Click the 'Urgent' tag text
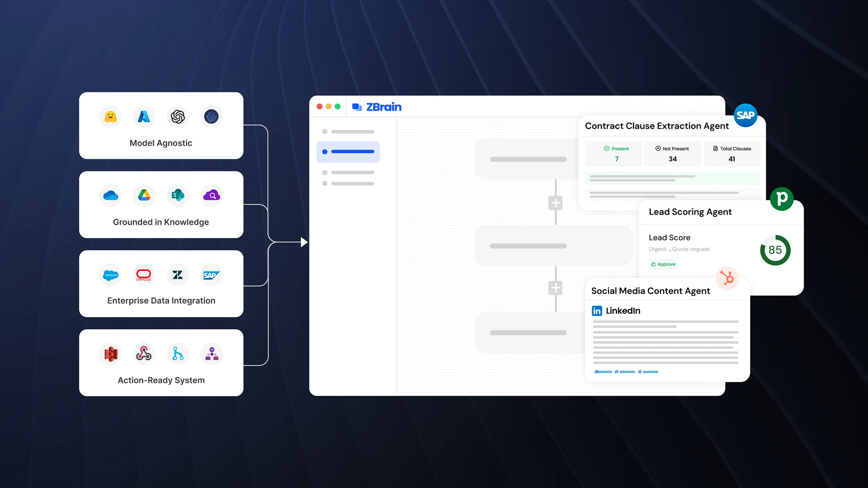Image resolution: width=868 pixels, height=488 pixels. click(657, 249)
